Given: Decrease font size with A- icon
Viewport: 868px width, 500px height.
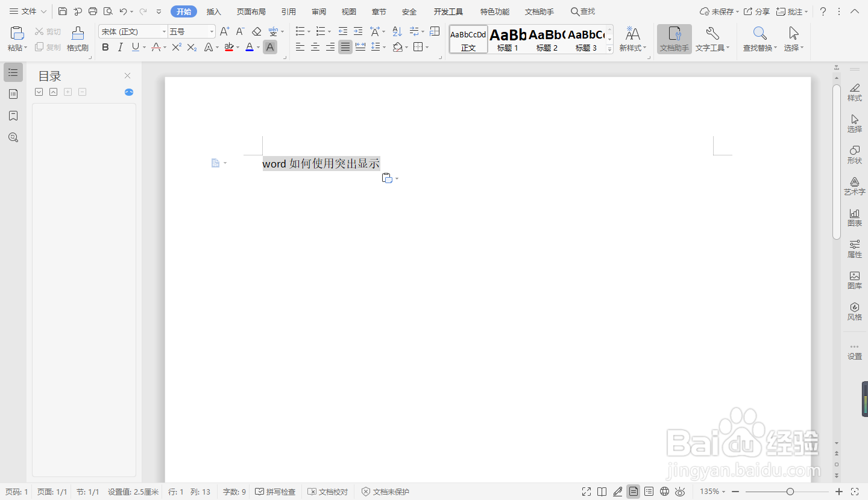Looking at the screenshot, I should tap(240, 31).
